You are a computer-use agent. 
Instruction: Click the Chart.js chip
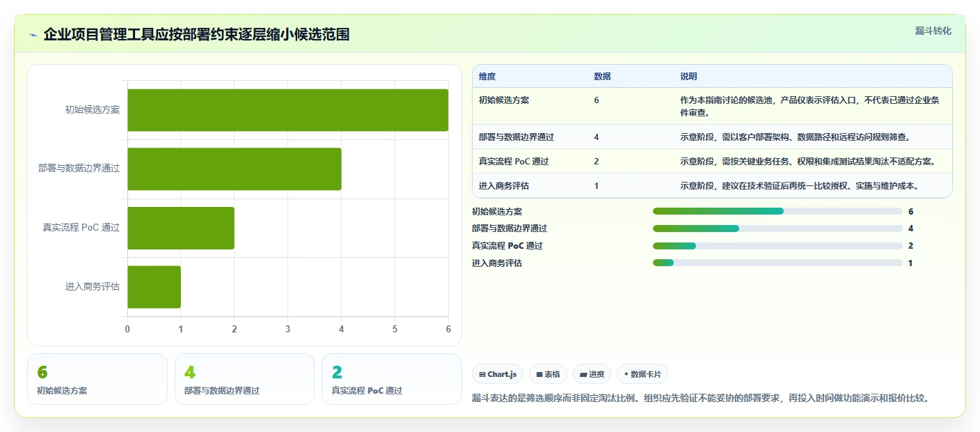click(497, 374)
